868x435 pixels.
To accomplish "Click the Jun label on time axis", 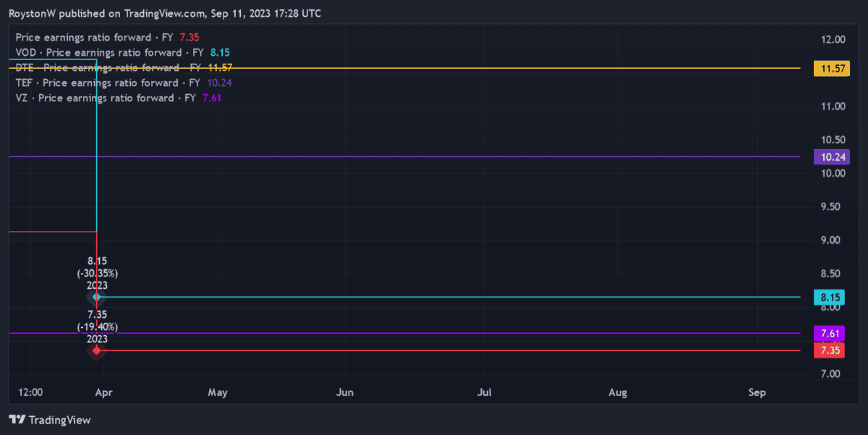I will tap(345, 392).
